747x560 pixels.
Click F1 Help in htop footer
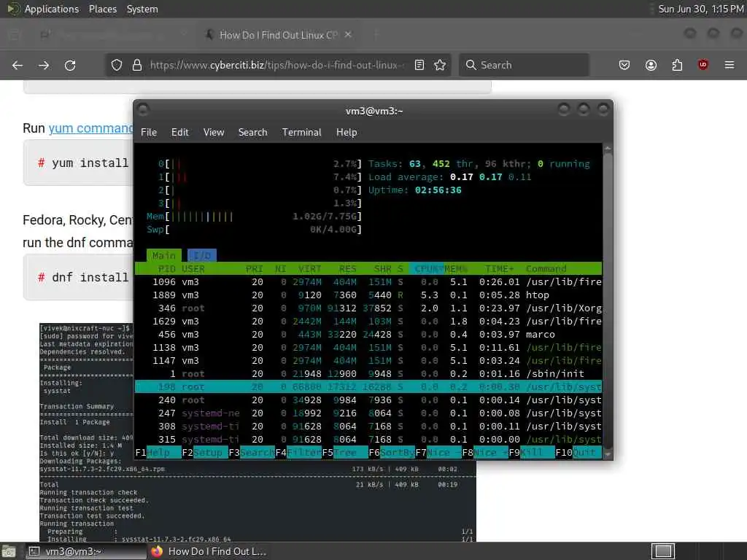coord(158,452)
